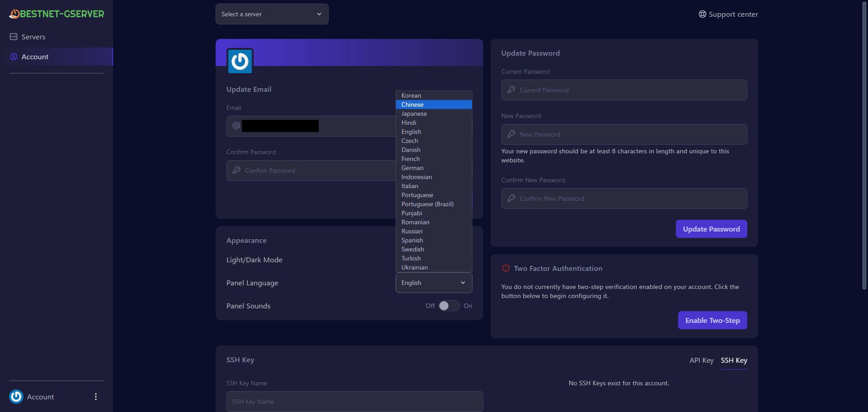Select Hindi language option
The width and height of the screenshot is (868, 412).
tap(434, 123)
